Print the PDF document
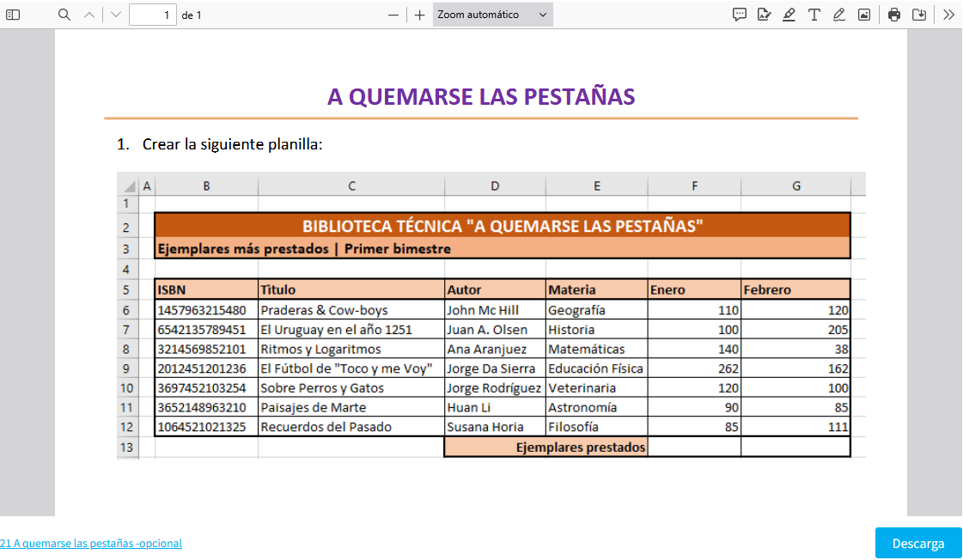 coord(894,15)
